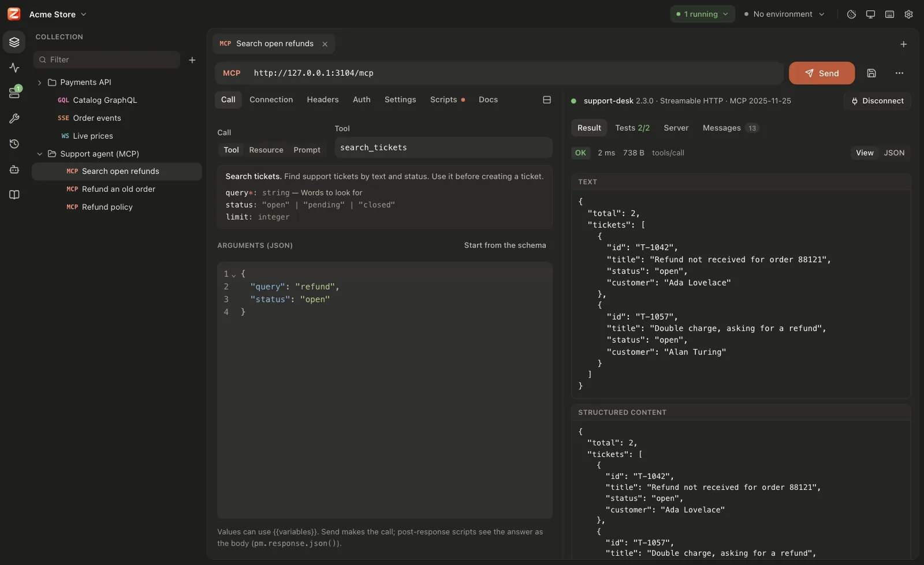Open the wrench tools icon in sidebar
The width and height of the screenshot is (924, 565).
click(x=14, y=118)
